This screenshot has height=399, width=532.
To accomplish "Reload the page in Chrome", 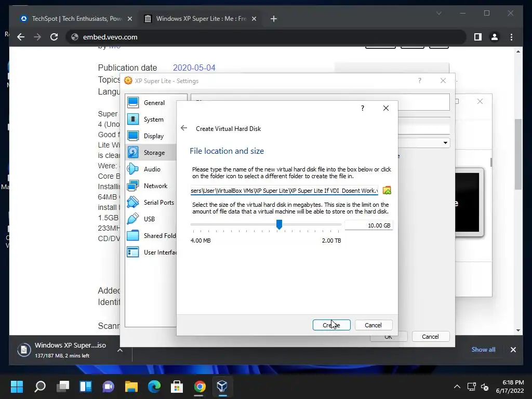I will pos(54,37).
